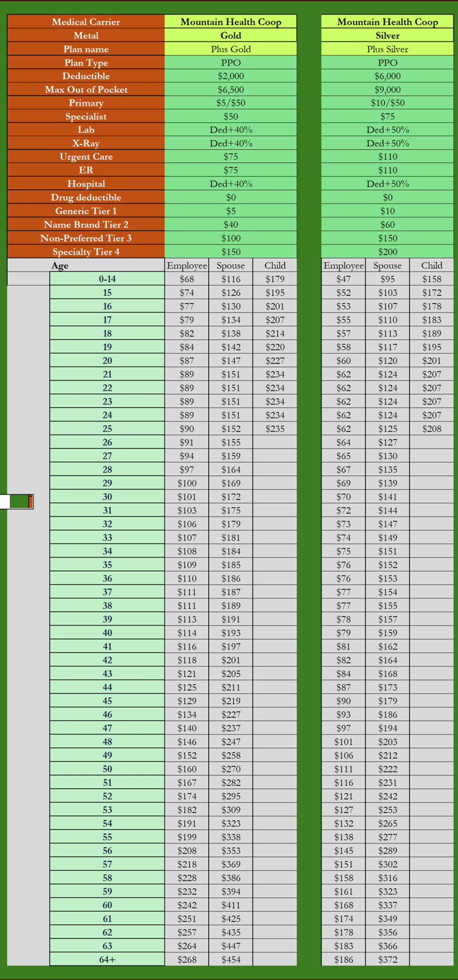Select the "X-Ray" row label
458x980 pixels.
pos(86,143)
